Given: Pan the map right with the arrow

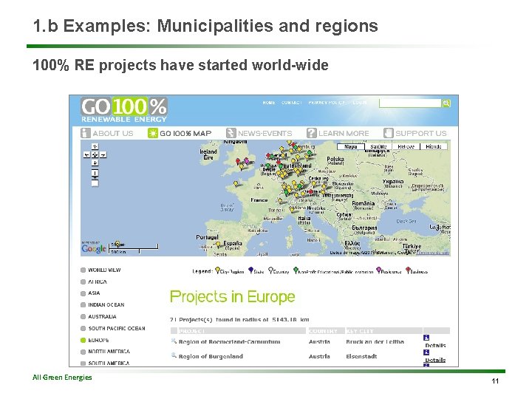Looking at the screenshot, I should (x=103, y=154).
